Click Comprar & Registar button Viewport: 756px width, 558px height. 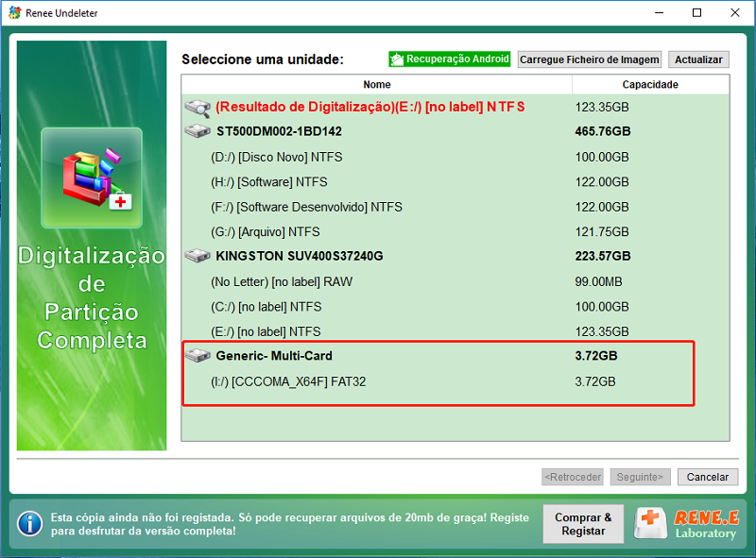583,524
